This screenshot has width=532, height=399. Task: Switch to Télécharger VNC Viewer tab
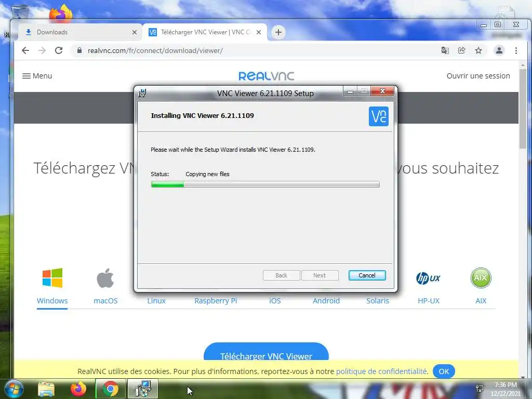[205, 32]
